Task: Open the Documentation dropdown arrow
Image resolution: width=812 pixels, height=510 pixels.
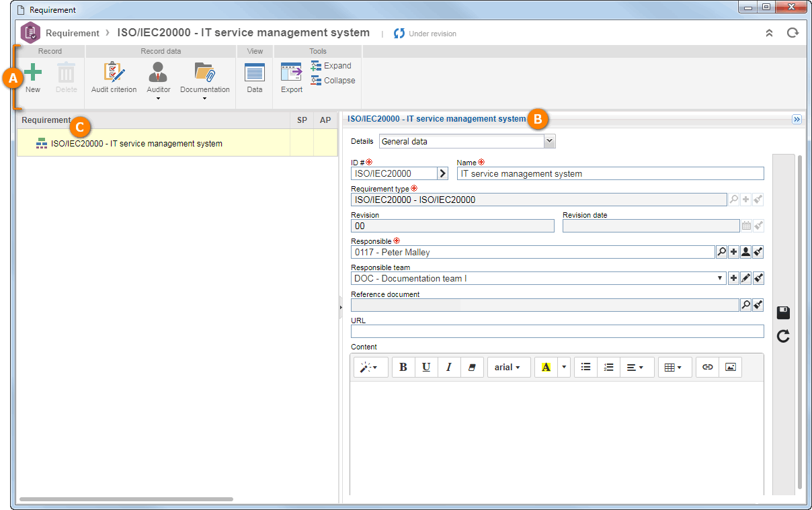Action: [204, 99]
